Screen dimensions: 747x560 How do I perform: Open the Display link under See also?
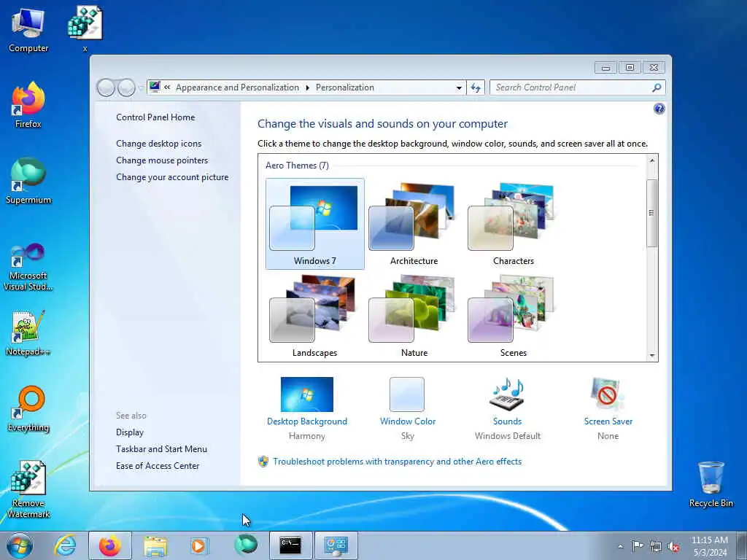(130, 432)
